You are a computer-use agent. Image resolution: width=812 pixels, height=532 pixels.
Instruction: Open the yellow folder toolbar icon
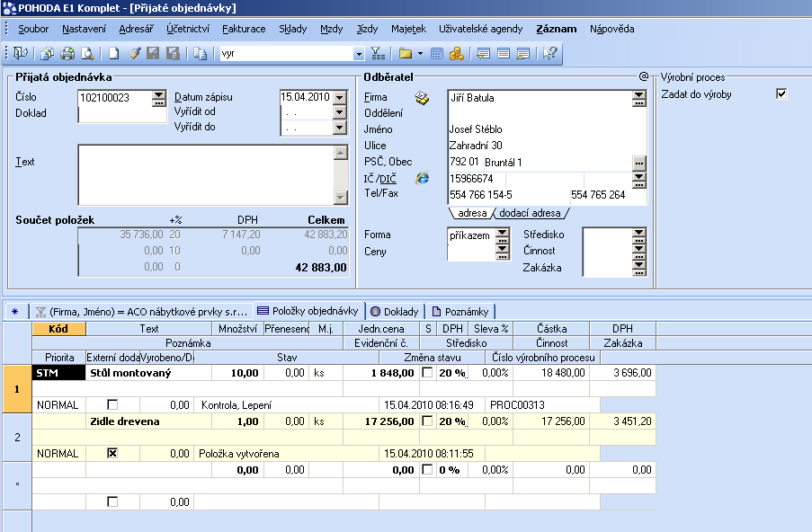406,53
